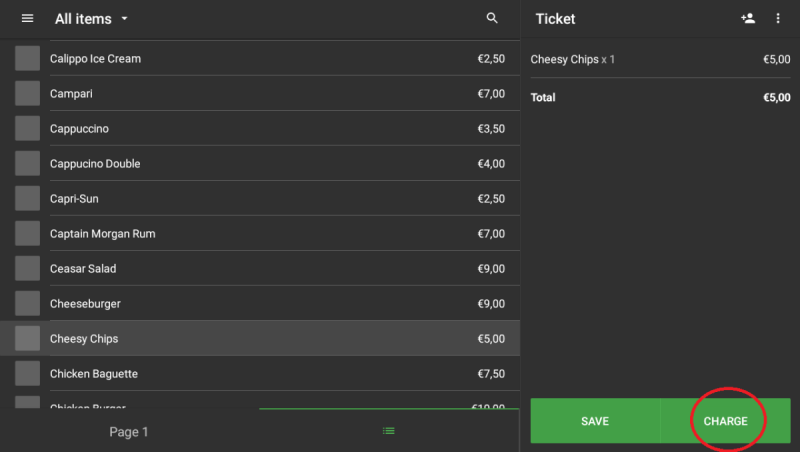Add Captain Morgan Rum to ticket
This screenshot has width=800, height=452.
[x=260, y=234]
